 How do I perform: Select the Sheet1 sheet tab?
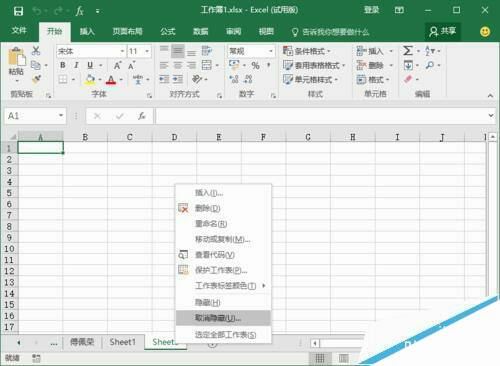(122, 342)
